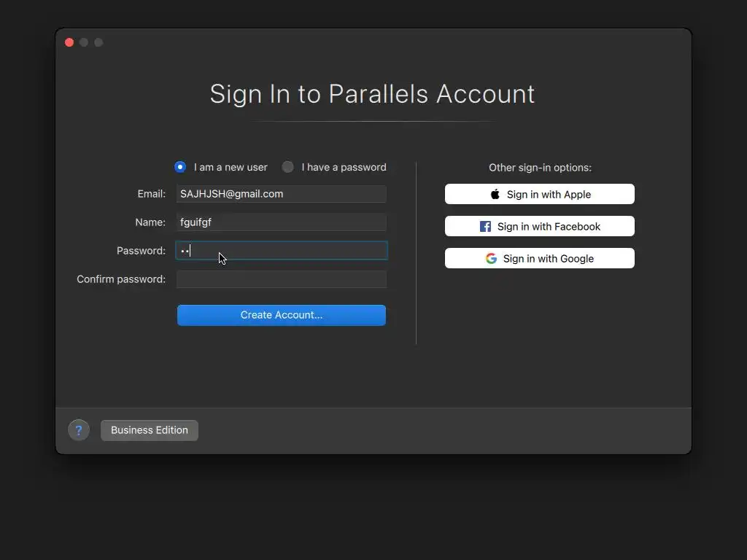Click the "Name:" label
This screenshot has width=747, height=560.
tap(150, 222)
